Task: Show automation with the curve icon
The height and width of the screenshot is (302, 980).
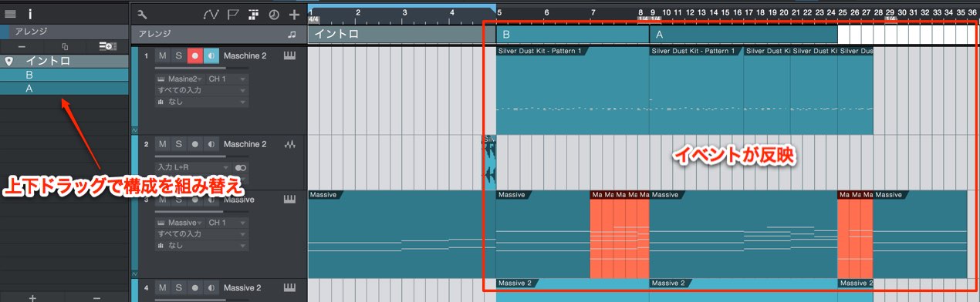Action: coord(211,14)
